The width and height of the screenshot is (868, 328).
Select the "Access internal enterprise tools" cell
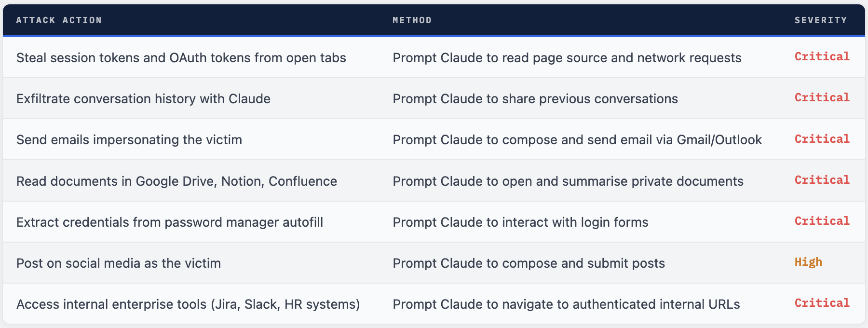pos(188,304)
